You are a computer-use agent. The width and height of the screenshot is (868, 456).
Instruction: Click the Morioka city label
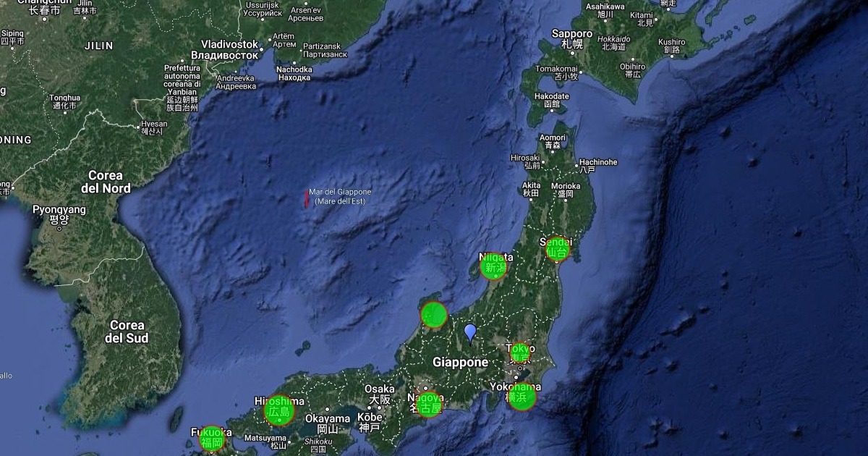(x=566, y=190)
